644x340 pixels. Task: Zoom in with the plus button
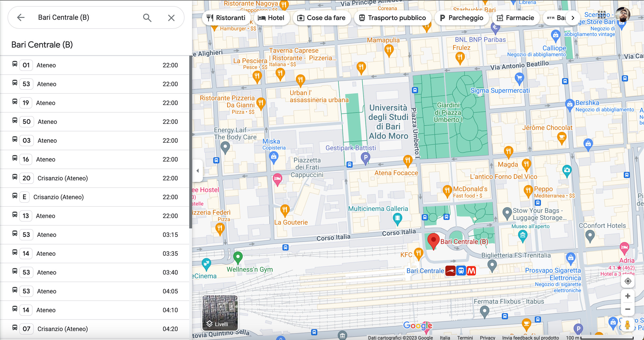(628, 296)
